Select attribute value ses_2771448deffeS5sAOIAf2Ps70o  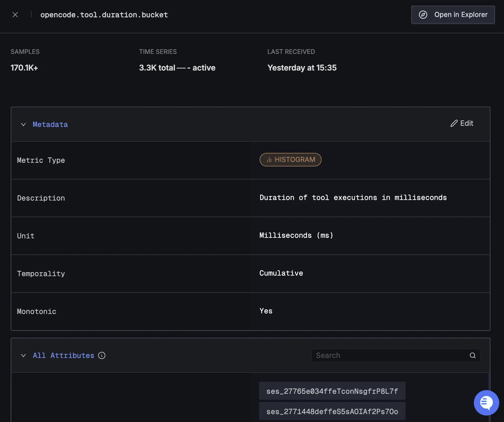[x=332, y=411]
